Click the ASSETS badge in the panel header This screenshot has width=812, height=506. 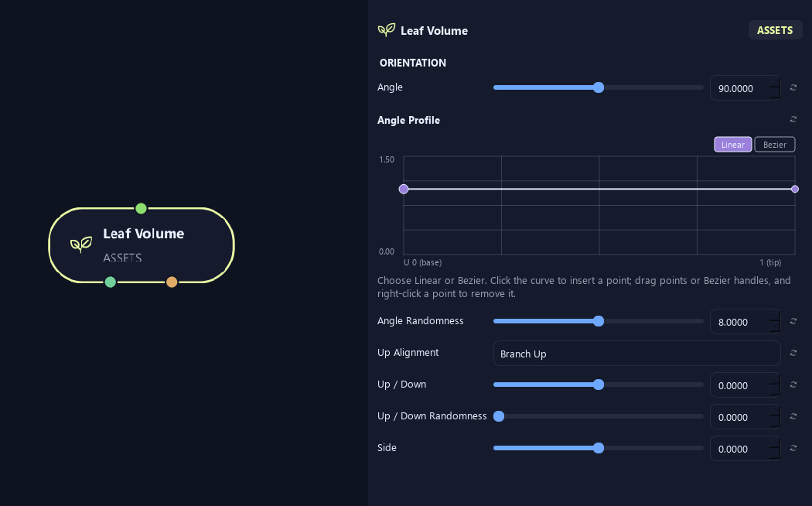tap(775, 30)
